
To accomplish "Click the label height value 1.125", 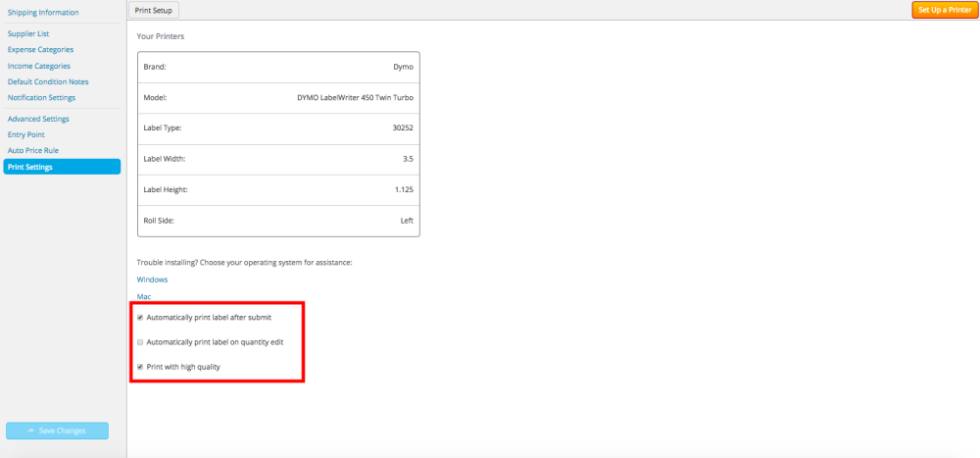I will pyautogui.click(x=405, y=189).
